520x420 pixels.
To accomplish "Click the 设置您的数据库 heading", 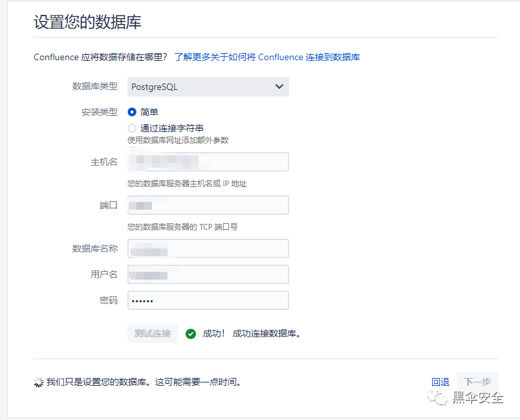I will 87,22.
